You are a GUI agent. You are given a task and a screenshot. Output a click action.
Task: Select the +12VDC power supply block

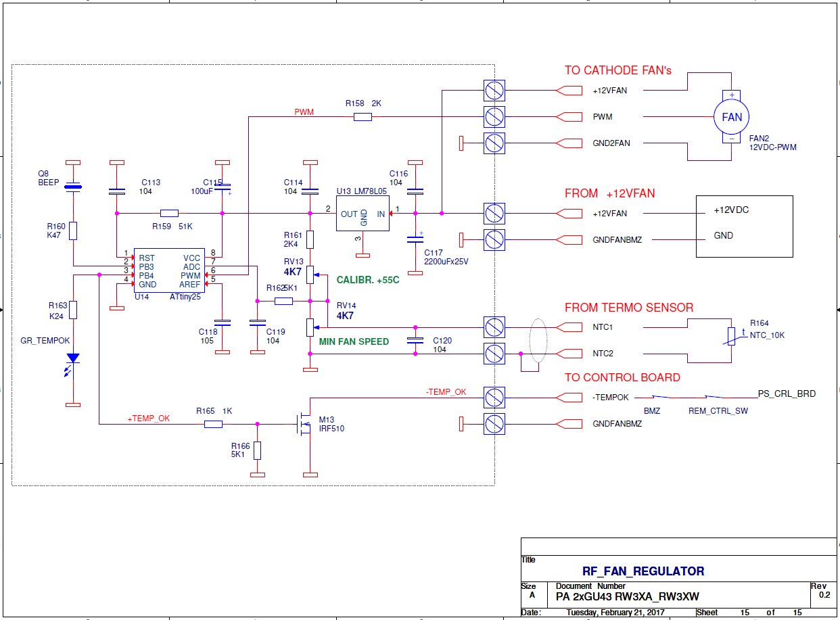pyautogui.click(x=745, y=226)
